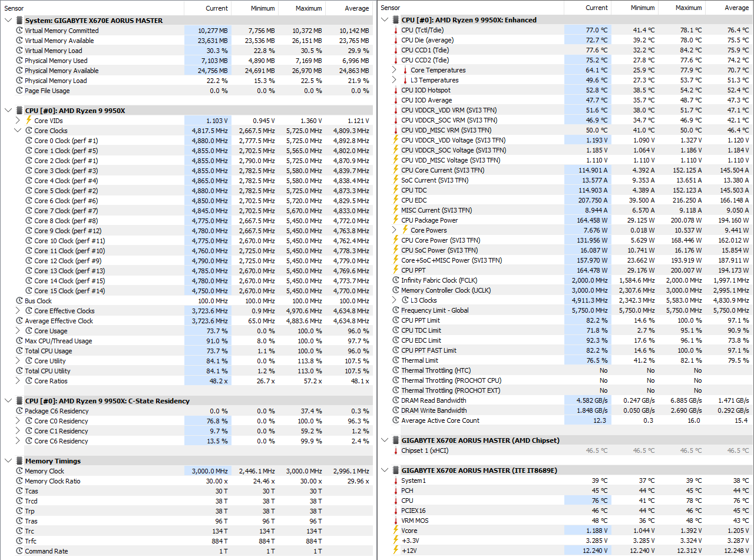Screen dimensions: 754x560
Task: Click the lightning icon beside CPU Package Power
Action: point(396,220)
